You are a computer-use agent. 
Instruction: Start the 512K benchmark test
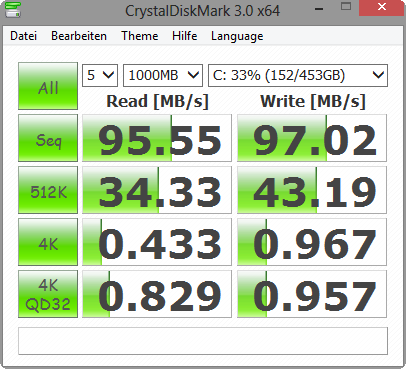point(48,190)
